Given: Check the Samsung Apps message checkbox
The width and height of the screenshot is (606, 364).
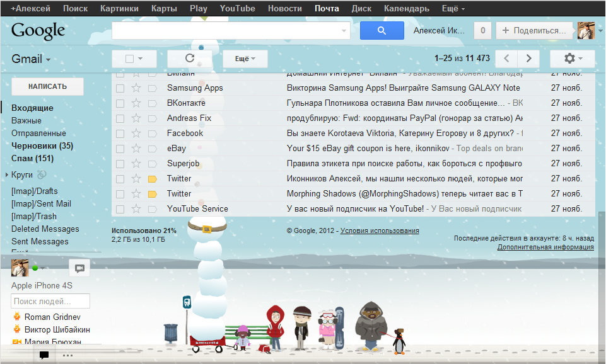Looking at the screenshot, I should (120, 88).
